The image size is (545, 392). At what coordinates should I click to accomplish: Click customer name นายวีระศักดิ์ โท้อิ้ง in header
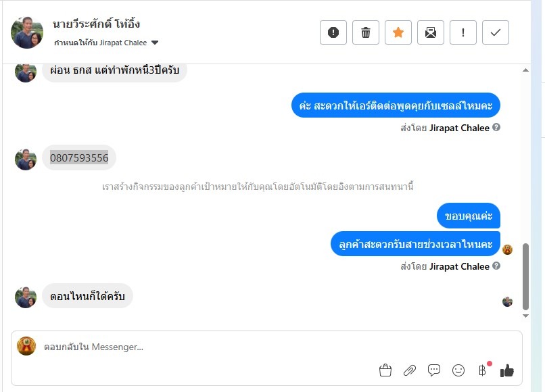point(97,25)
